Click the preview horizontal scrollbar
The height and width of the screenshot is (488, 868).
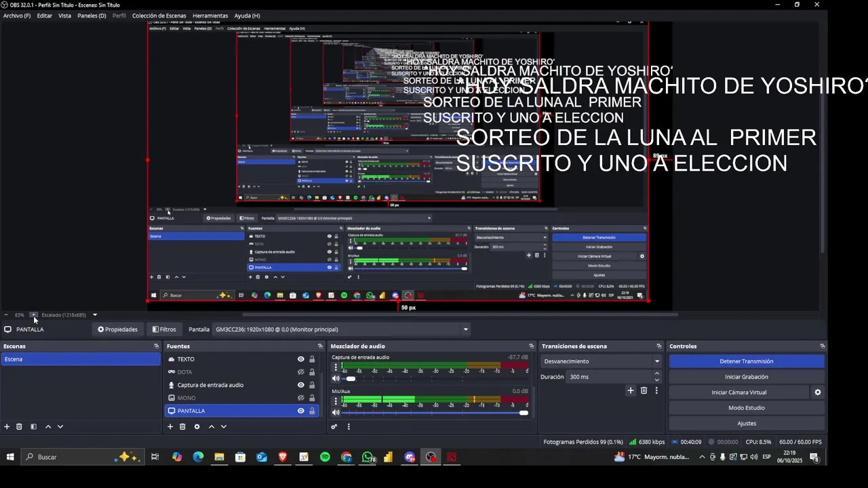point(460,314)
